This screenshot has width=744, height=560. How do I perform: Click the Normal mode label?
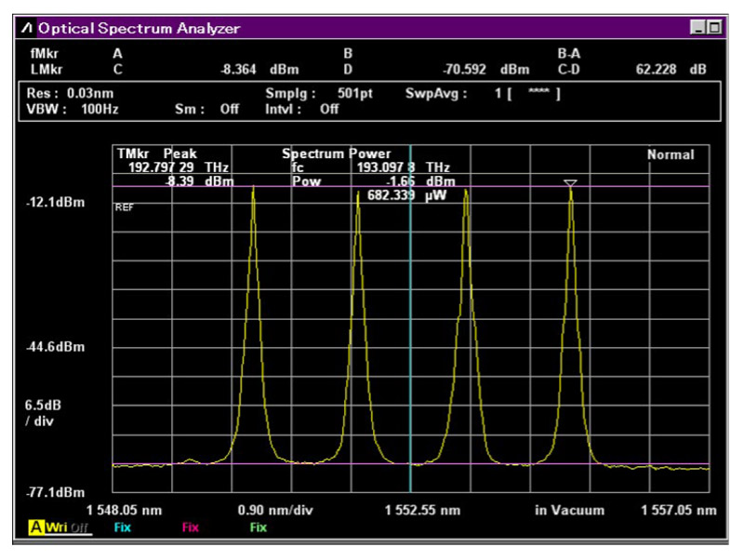coord(671,154)
